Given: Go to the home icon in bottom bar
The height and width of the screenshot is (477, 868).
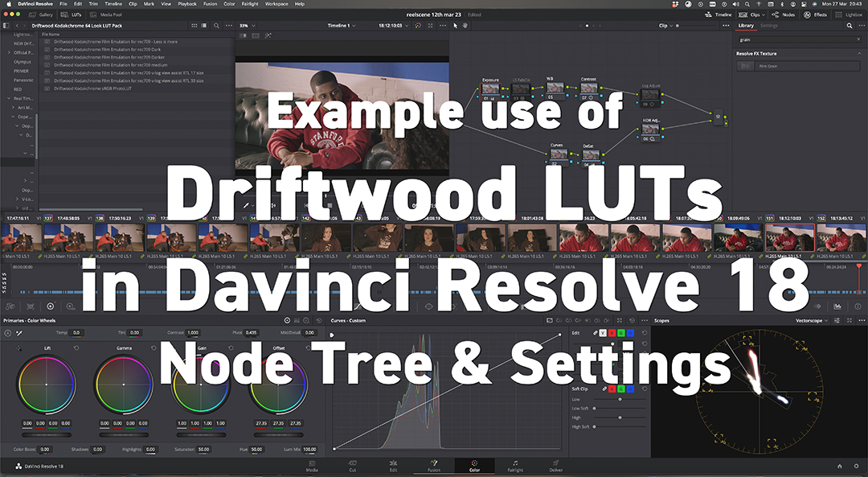Looking at the screenshot, I should coord(839,466).
